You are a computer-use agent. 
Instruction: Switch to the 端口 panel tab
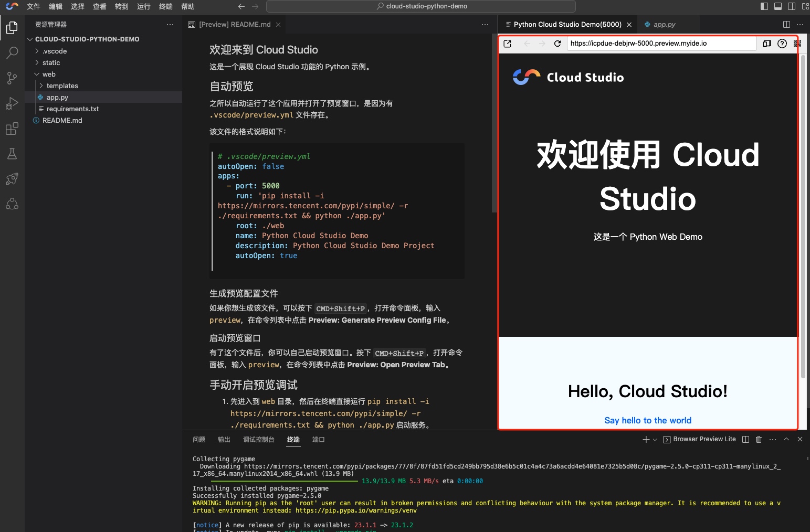(319, 440)
